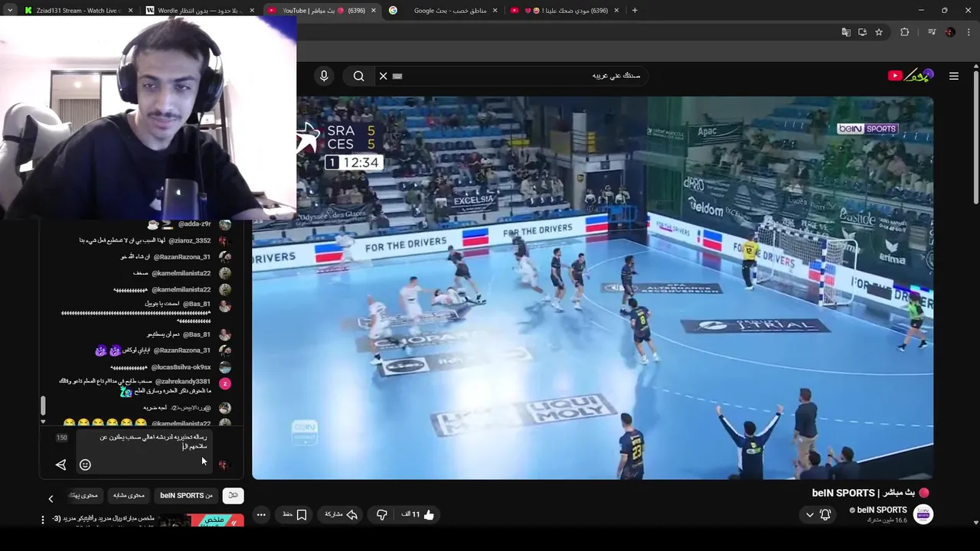
Task: Close the Wordle tab
Action: pos(252,11)
